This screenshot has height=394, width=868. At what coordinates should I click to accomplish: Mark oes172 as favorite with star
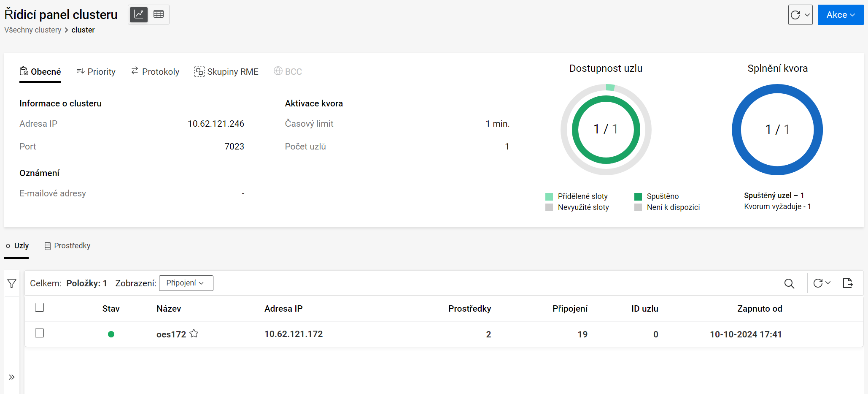click(x=194, y=334)
